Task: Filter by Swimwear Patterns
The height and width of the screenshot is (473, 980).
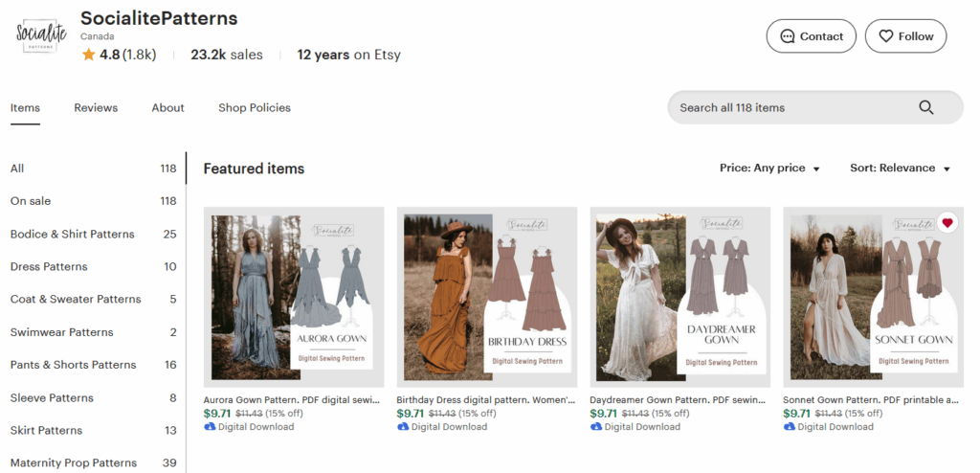Action: pyautogui.click(x=61, y=332)
